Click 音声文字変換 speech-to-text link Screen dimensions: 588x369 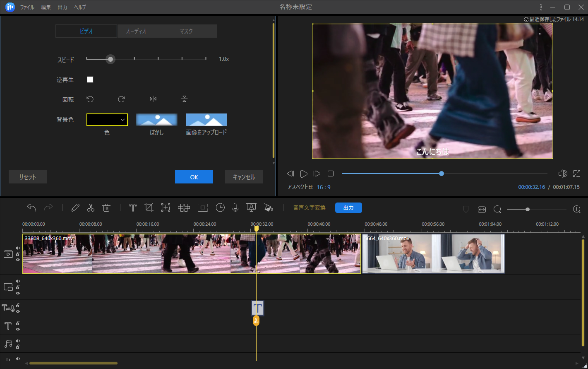point(310,208)
